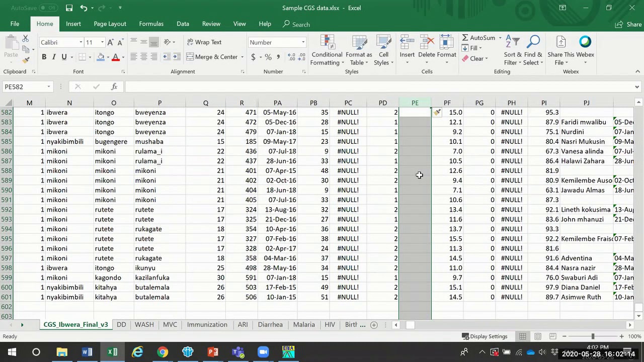Image resolution: width=644 pixels, height=362 pixels.
Task: Open PowerPoint from the taskbar
Action: (x=213, y=352)
